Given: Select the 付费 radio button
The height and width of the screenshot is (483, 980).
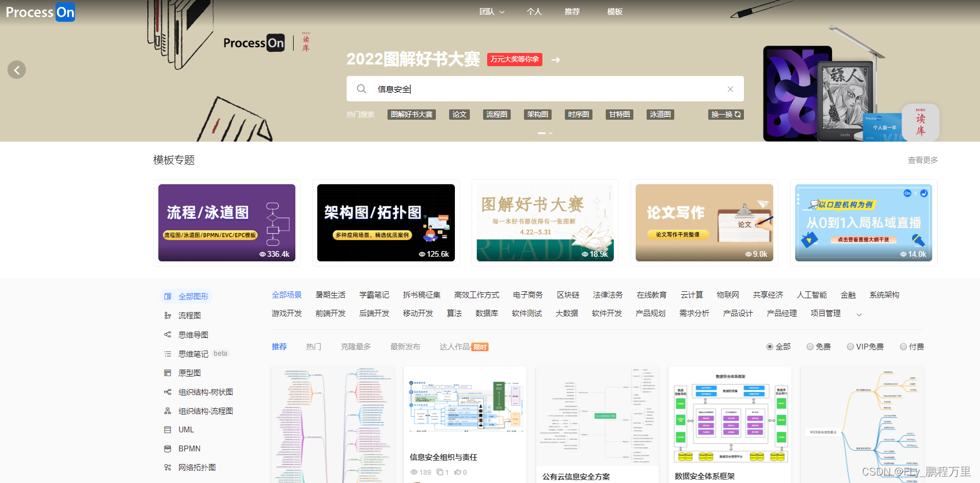Looking at the screenshot, I should pyautogui.click(x=903, y=347).
